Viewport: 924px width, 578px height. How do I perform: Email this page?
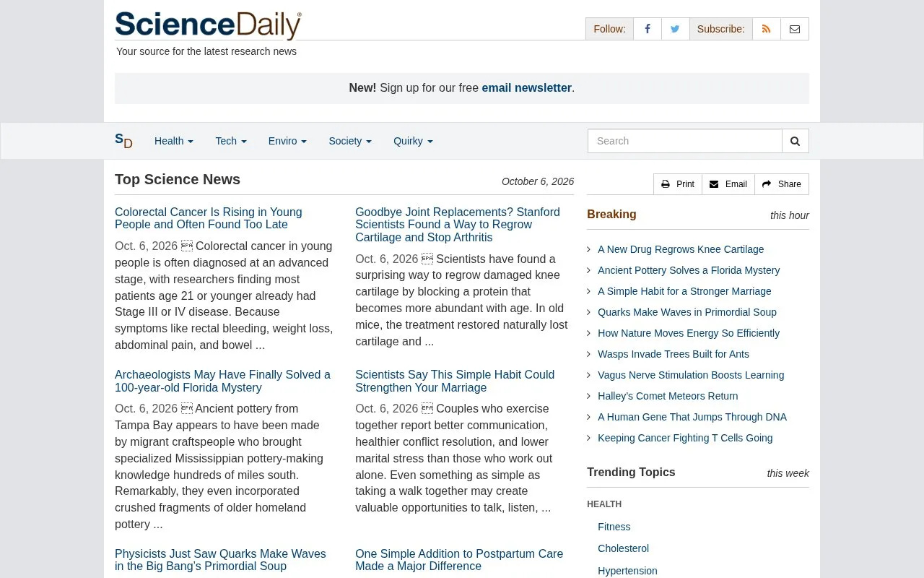[728, 184]
